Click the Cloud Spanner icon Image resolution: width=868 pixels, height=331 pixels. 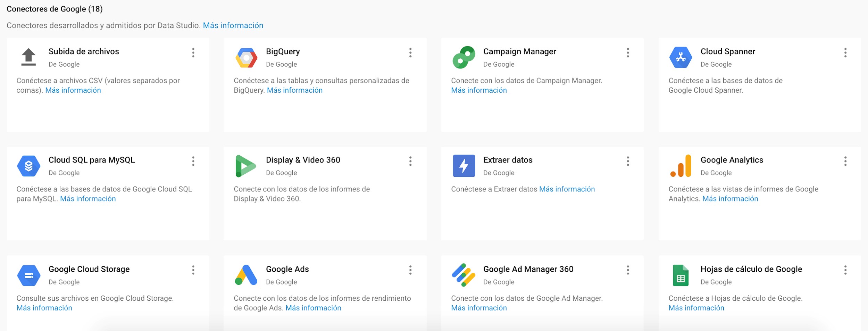coord(681,57)
